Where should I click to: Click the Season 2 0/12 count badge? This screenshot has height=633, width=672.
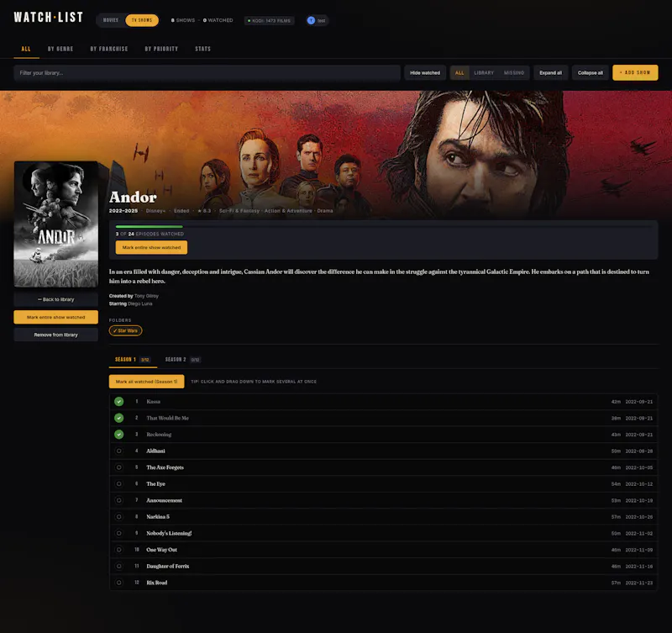(x=195, y=360)
